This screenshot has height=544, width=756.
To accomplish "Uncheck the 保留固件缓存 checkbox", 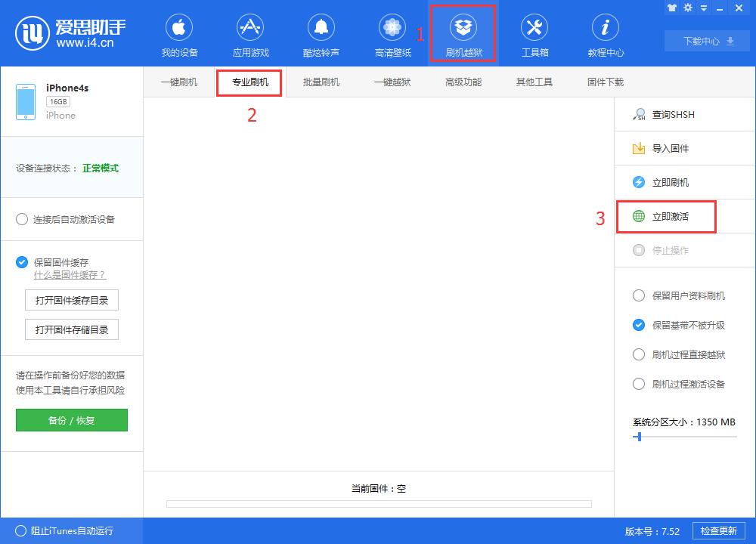I will (20, 262).
